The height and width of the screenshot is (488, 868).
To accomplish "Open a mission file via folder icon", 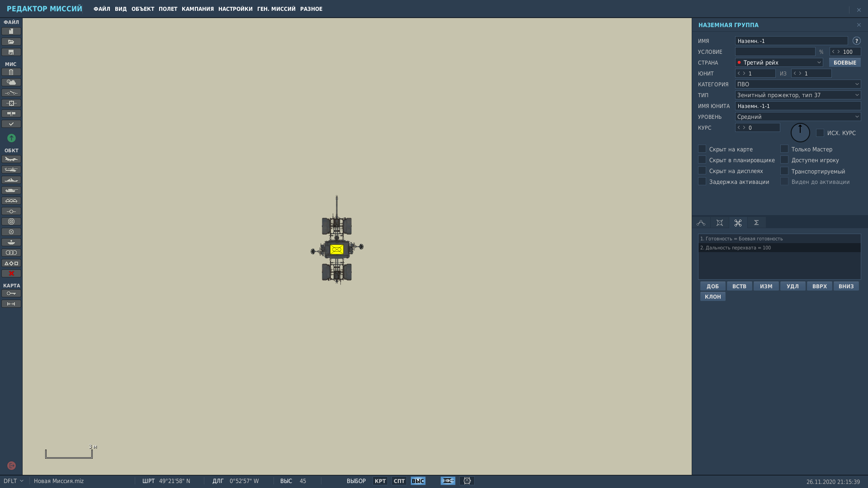I will (x=11, y=42).
